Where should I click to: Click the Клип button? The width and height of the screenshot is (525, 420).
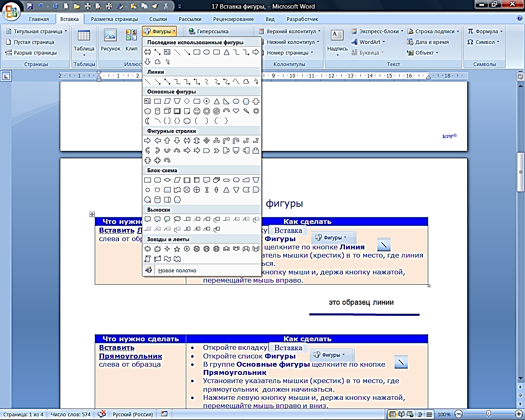click(x=131, y=40)
